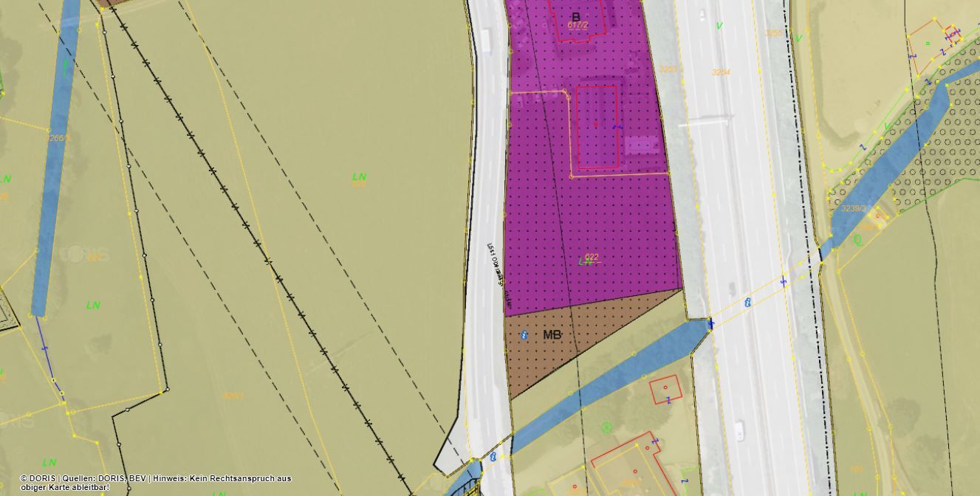The image size is (980, 496).
Task: Click the info icon beside MB label
Action: pos(524,335)
